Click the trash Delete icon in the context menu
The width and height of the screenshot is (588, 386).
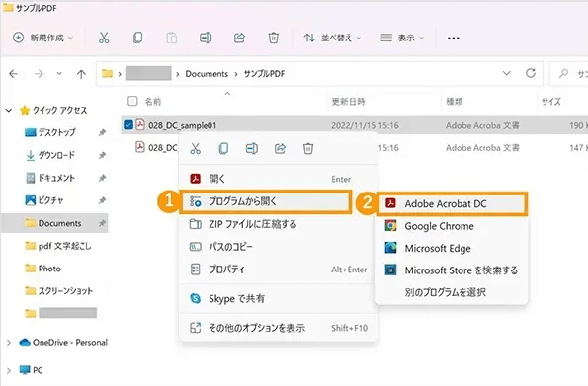308,148
